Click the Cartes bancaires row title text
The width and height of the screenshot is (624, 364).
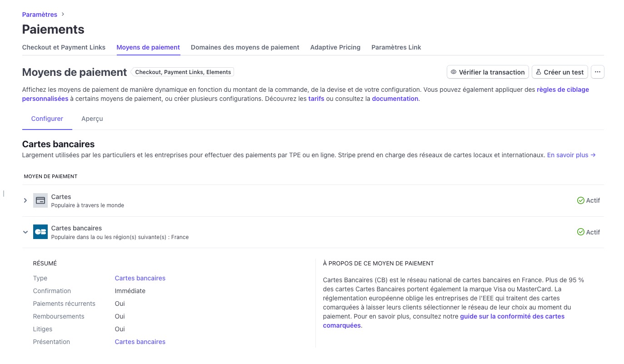click(76, 228)
